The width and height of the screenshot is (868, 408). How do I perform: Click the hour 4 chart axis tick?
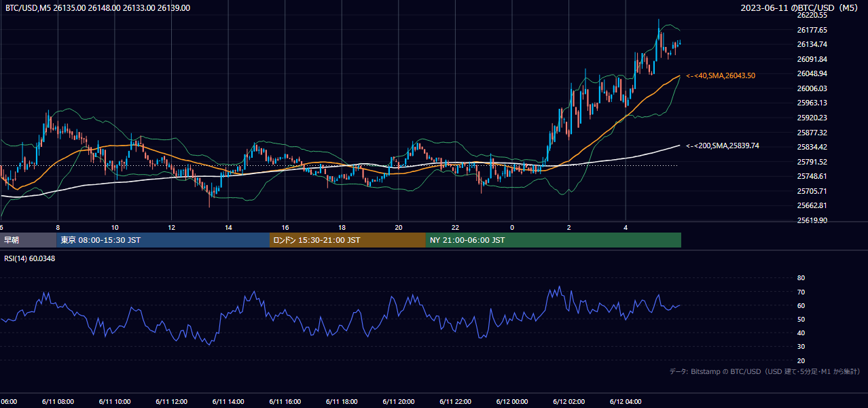click(x=626, y=228)
